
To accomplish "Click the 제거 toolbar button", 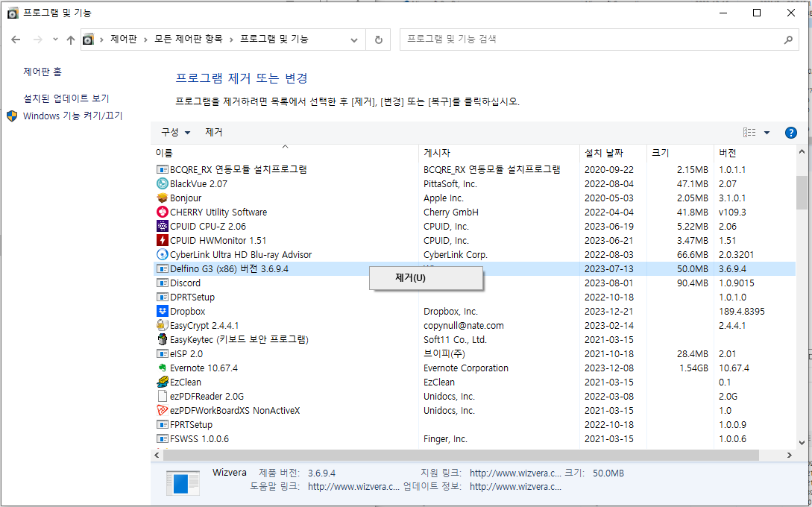I will click(x=214, y=133).
